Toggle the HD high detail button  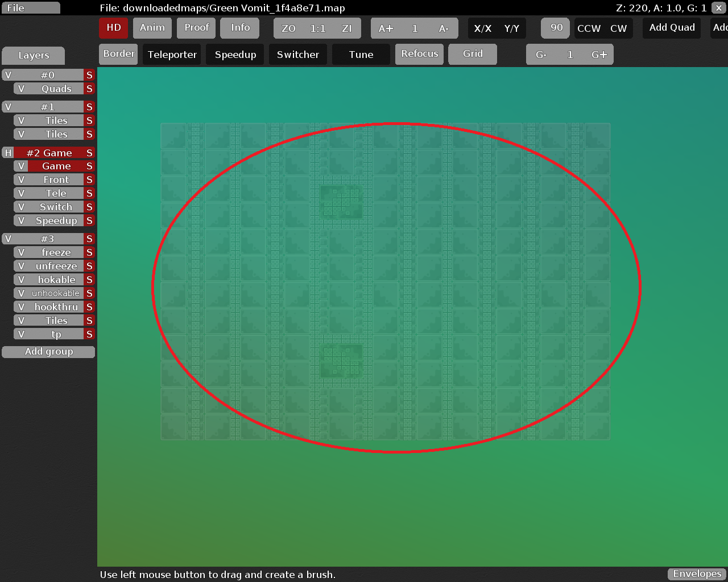point(114,28)
